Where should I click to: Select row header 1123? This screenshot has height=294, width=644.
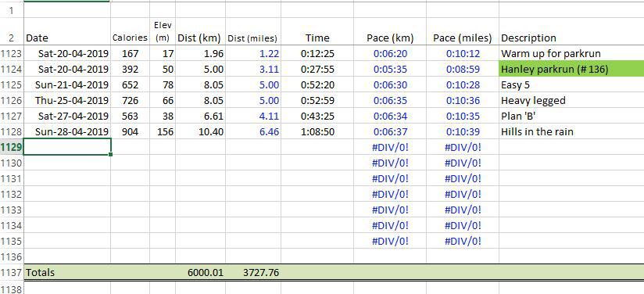tap(12, 53)
